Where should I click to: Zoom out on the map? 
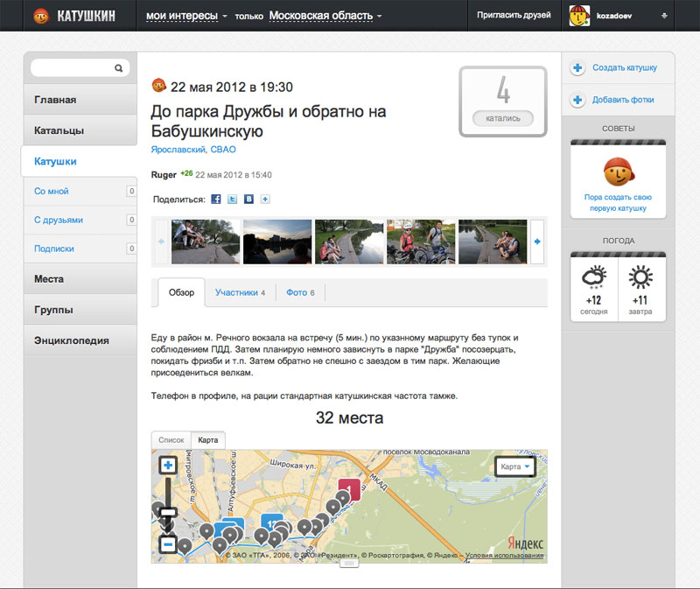point(168,544)
